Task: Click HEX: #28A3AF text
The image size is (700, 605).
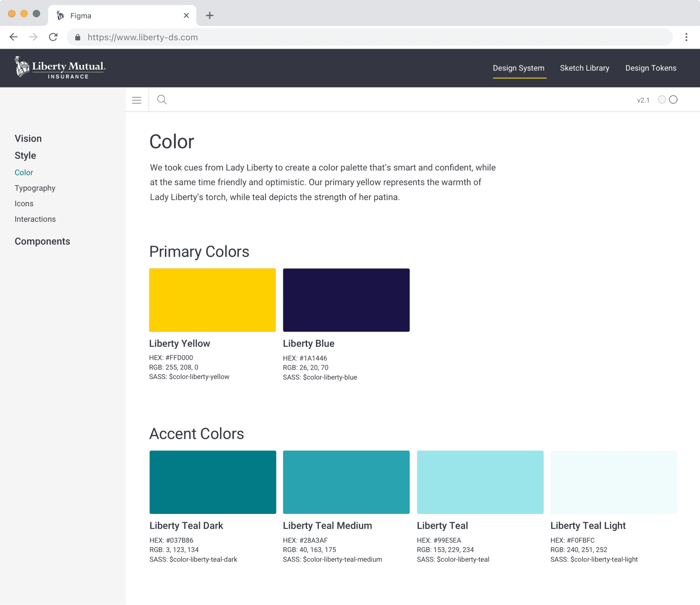Action: click(305, 540)
